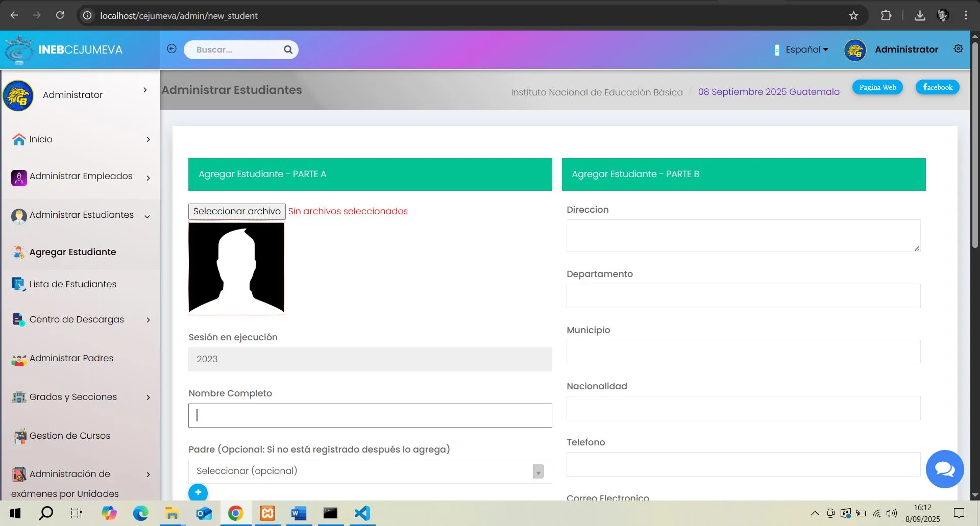Open the Español language dropdown
This screenshot has width=980, height=526.
tap(805, 49)
